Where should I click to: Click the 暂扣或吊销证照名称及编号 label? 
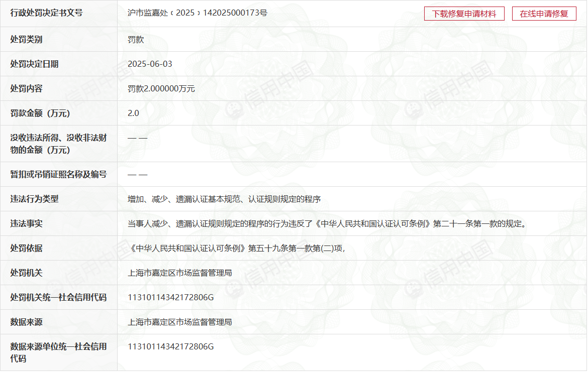[x=58, y=174]
